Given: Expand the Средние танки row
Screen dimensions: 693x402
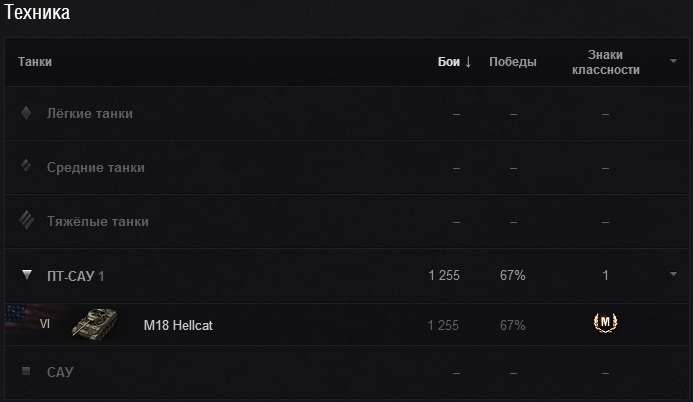Looking at the screenshot, I should [96, 167].
